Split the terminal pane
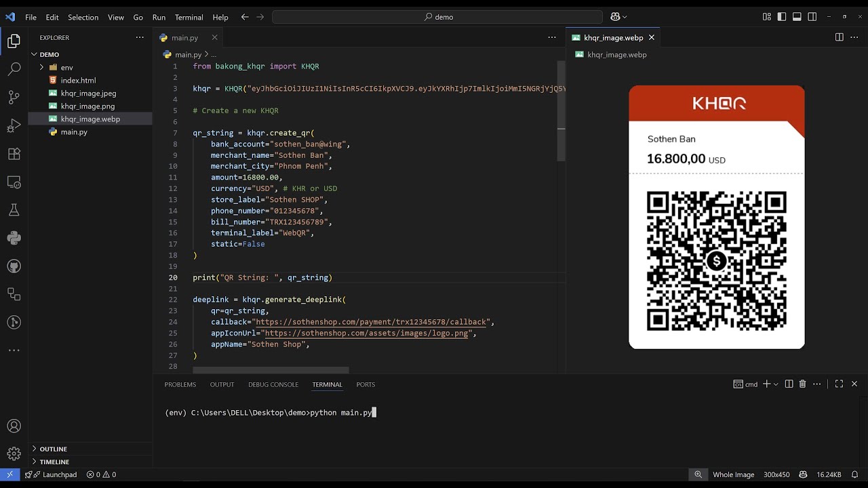The width and height of the screenshot is (868, 488). (x=789, y=384)
